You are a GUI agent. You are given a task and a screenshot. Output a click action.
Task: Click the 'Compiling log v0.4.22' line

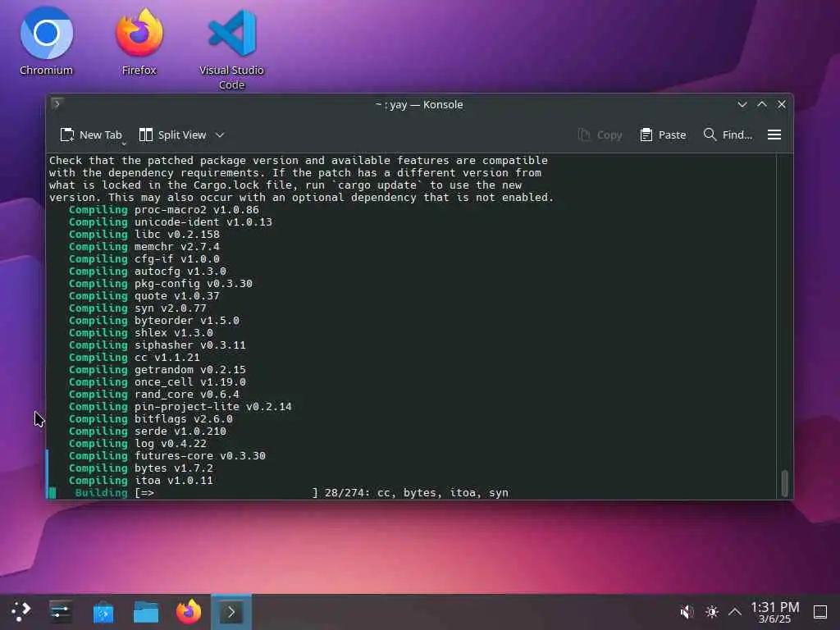coord(138,444)
